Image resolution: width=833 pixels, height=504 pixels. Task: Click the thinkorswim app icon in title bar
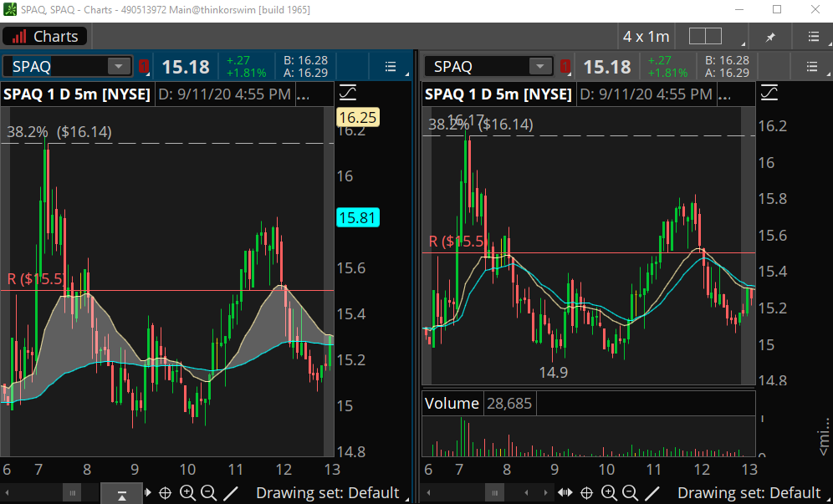click(x=9, y=9)
